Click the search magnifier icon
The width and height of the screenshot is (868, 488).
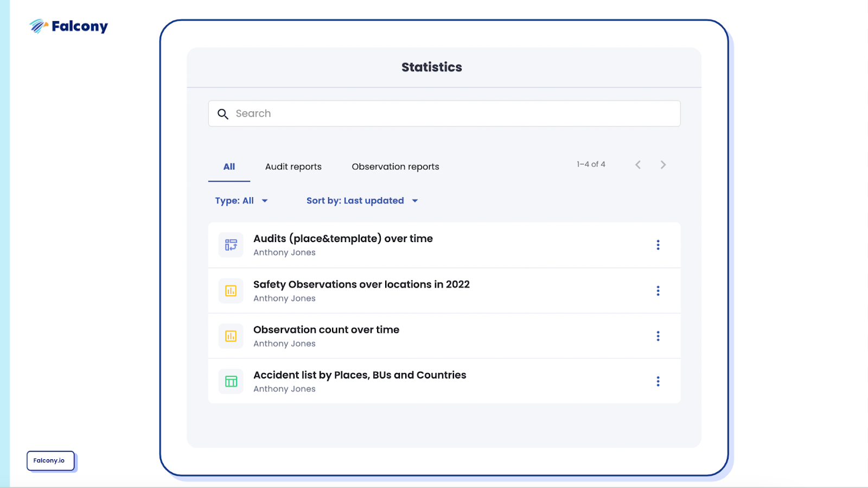223,114
